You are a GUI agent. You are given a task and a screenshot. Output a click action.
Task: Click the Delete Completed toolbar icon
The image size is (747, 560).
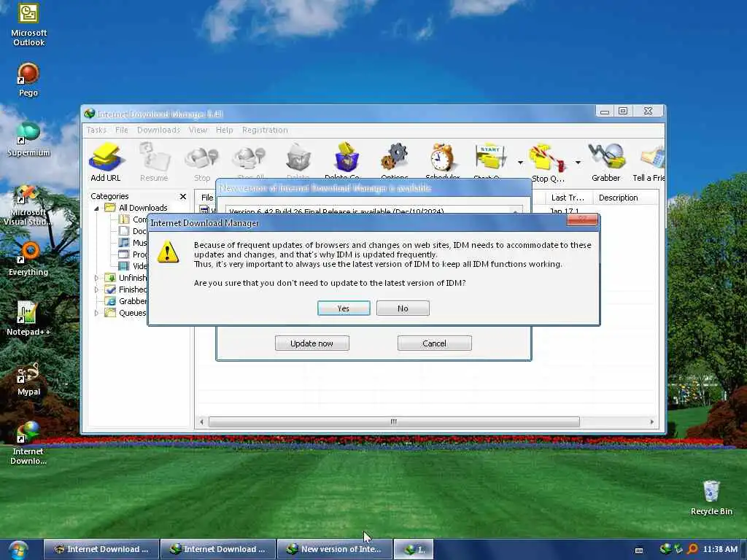click(x=347, y=160)
